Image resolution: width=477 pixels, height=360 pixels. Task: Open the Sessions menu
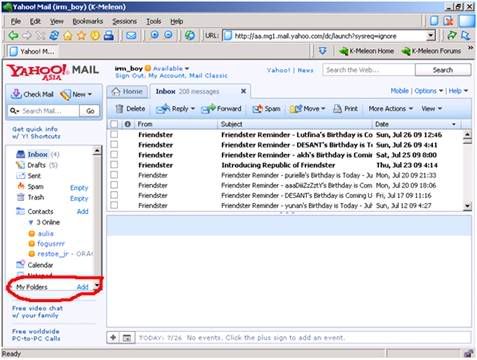coord(124,21)
